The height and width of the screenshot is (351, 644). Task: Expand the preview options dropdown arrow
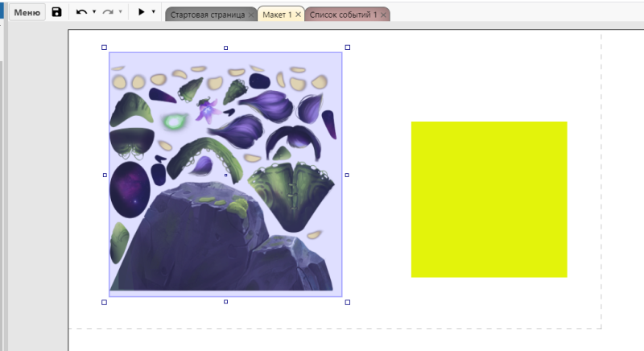[x=153, y=12]
